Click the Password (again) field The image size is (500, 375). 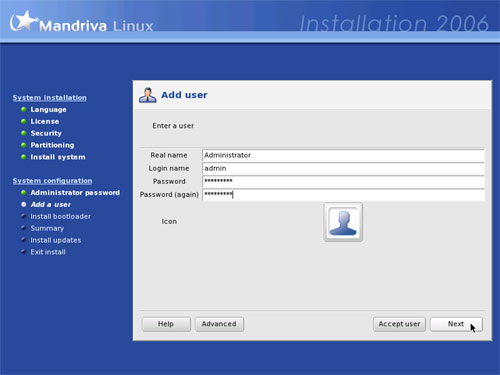[343, 195]
